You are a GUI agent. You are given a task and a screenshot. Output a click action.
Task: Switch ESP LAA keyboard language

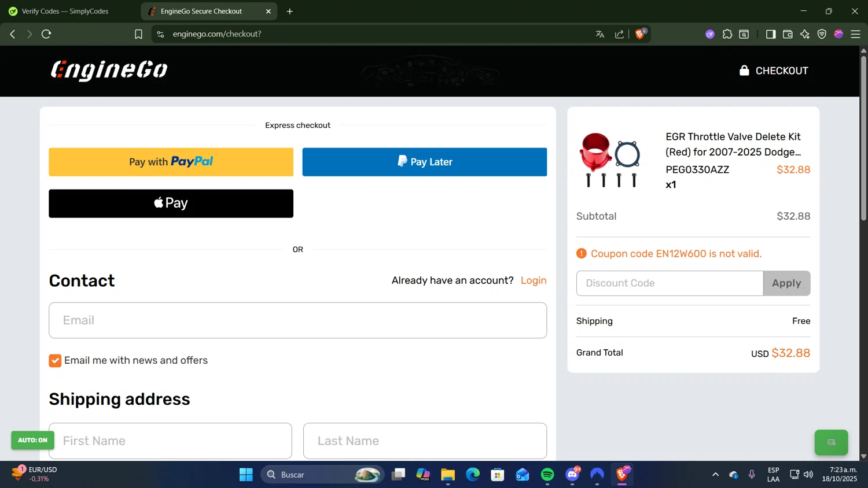tap(773, 475)
